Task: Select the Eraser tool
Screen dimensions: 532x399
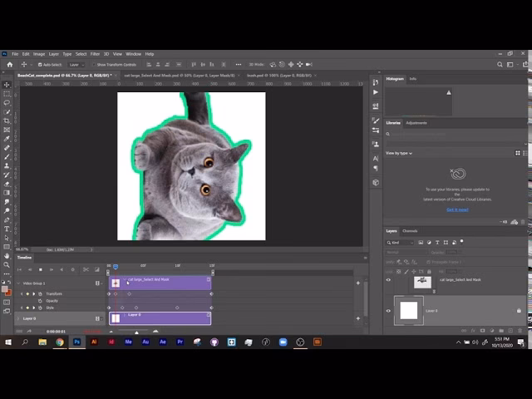Action: 7,184
